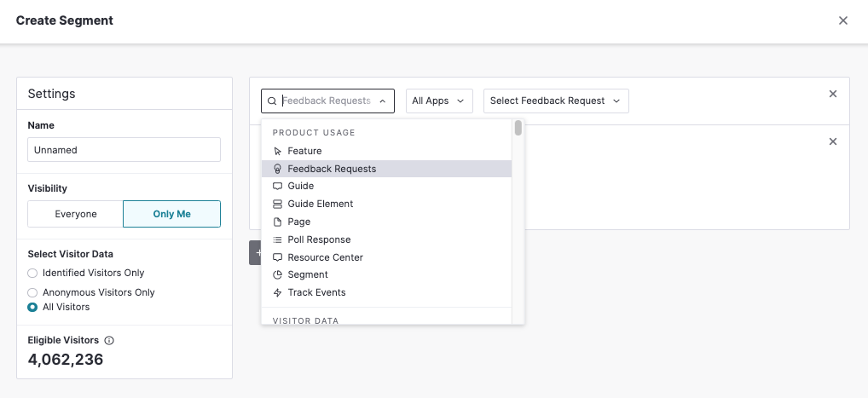The height and width of the screenshot is (398, 868).
Task: Select the All Visitors radio option
Action: (32, 307)
